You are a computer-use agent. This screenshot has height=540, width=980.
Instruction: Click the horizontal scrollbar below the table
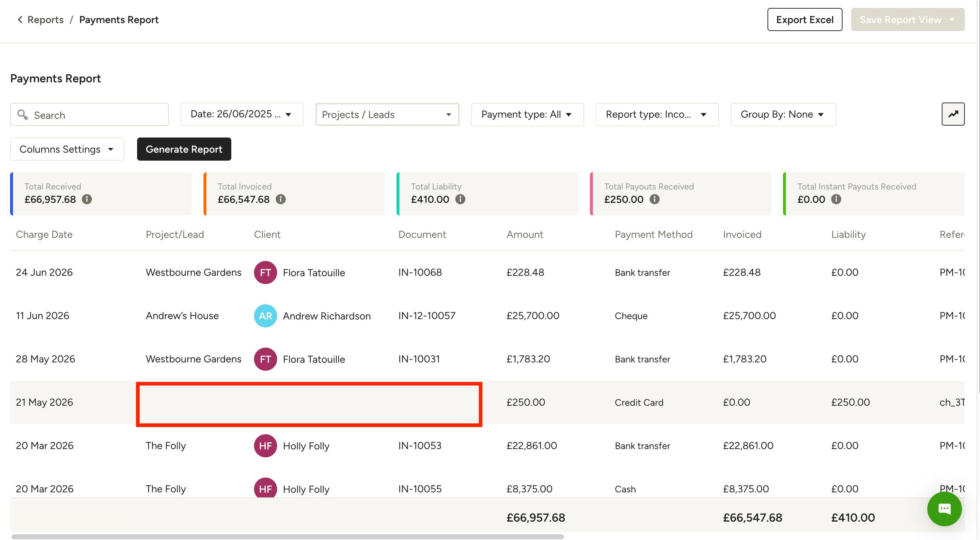[287, 536]
